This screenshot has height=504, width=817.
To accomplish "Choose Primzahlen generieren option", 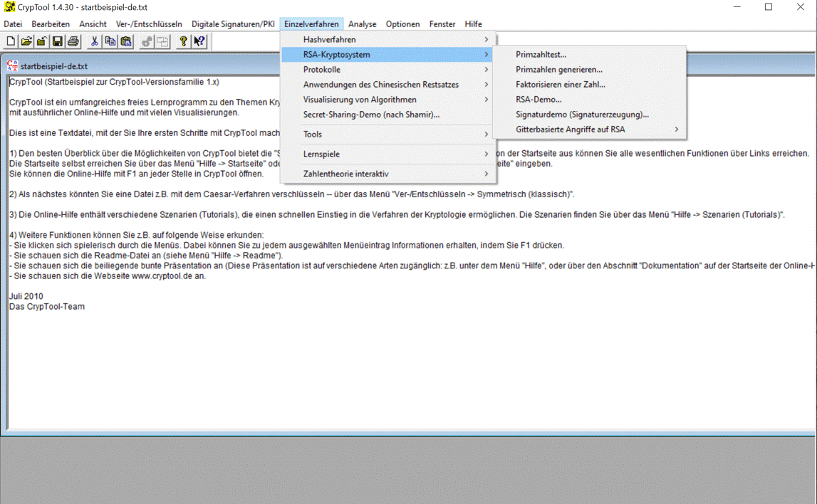I will pyautogui.click(x=589, y=70).
